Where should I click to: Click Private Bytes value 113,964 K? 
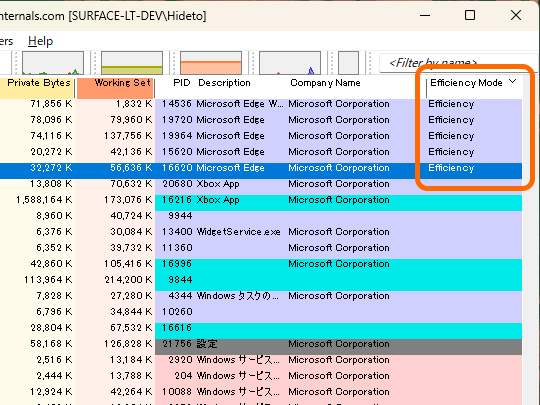click(x=48, y=280)
